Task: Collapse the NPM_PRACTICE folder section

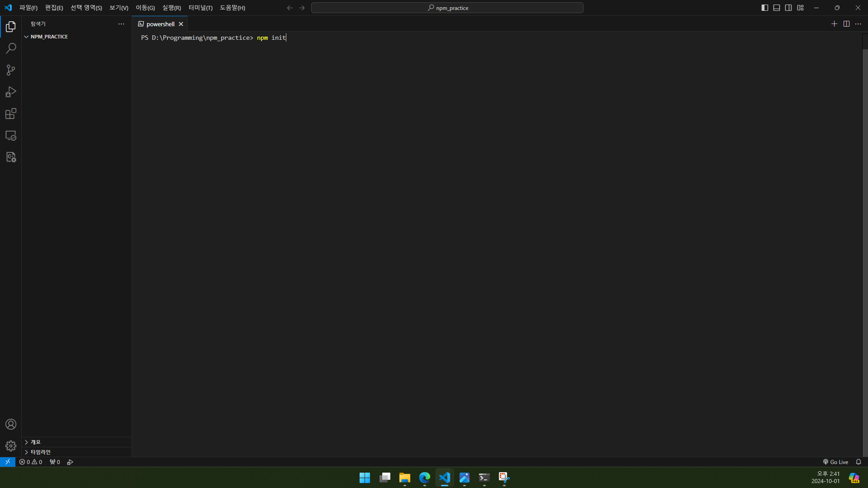Action: [77, 37]
